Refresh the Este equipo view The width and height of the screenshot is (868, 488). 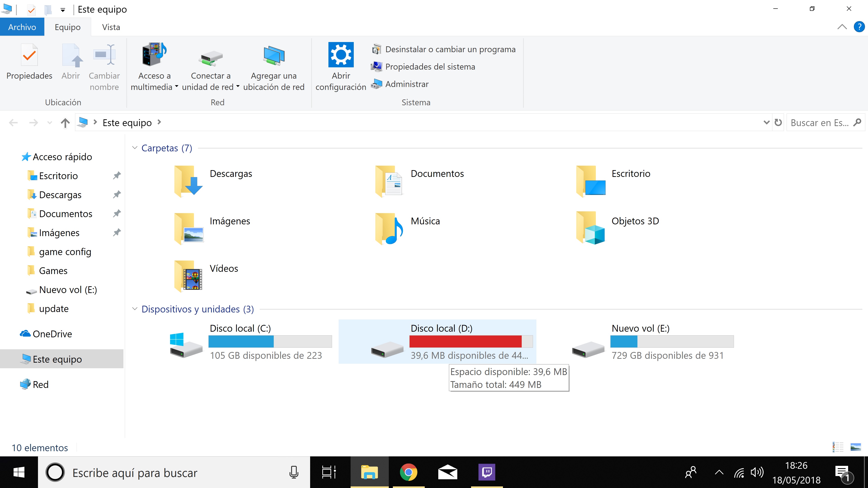tap(778, 123)
